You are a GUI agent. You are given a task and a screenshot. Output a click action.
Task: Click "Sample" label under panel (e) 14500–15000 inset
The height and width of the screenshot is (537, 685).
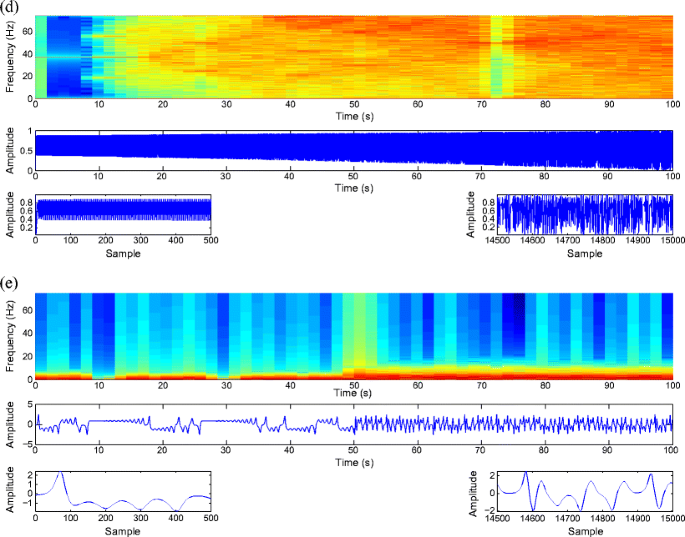tap(585, 531)
